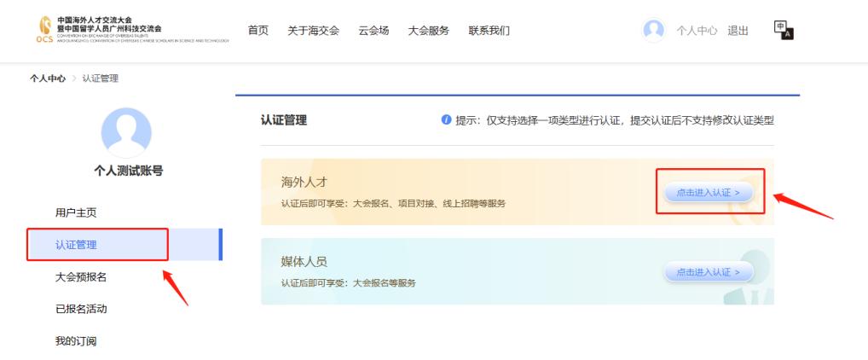Screen dimensions: 868x360
Task: Open the 关于海交会 navigation item
Action: [x=312, y=31]
